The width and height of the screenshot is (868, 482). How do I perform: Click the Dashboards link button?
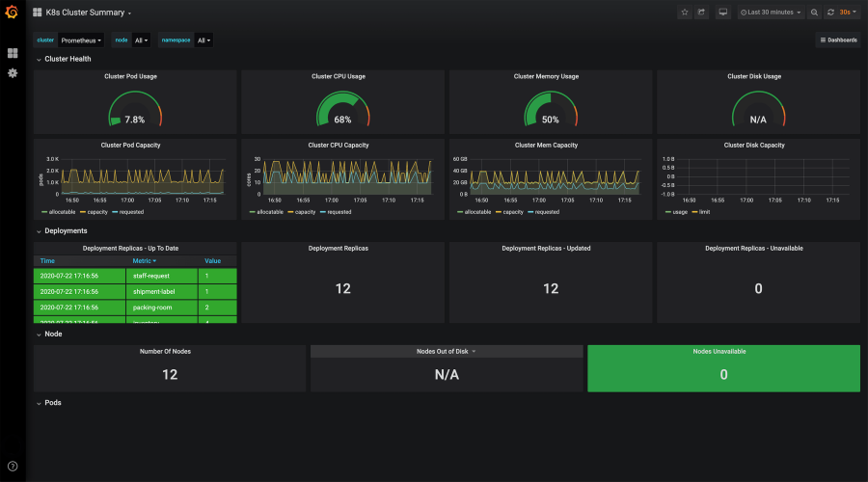(838, 40)
